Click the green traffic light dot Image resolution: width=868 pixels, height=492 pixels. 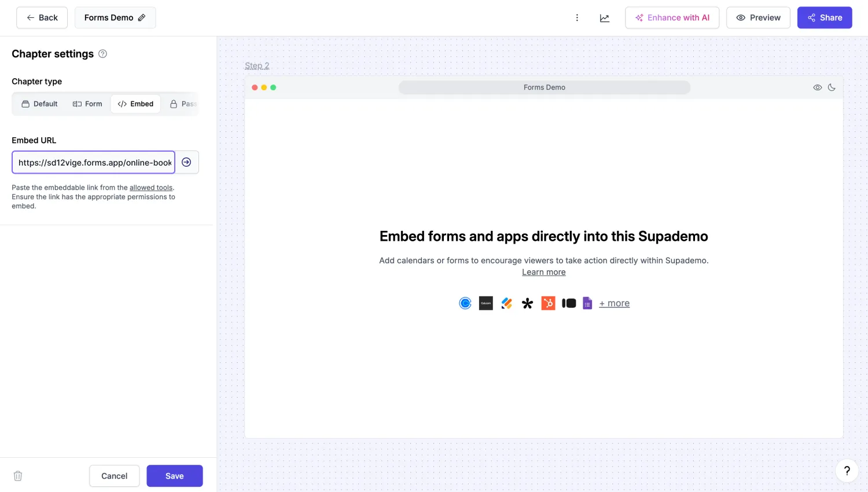click(273, 87)
